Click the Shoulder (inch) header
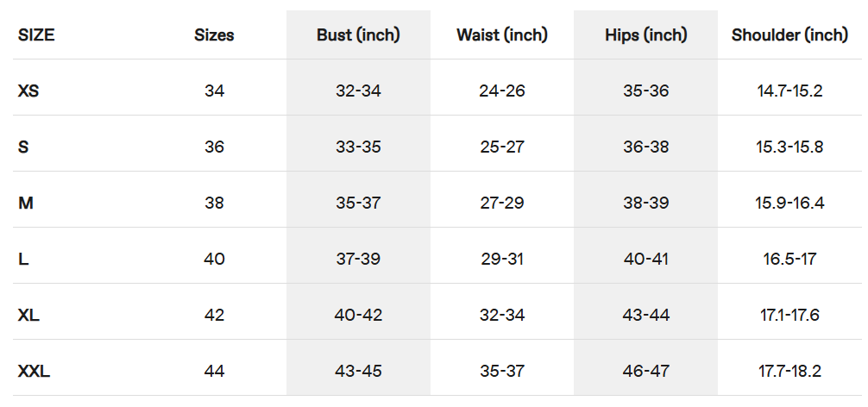The width and height of the screenshot is (868, 407). (x=789, y=35)
